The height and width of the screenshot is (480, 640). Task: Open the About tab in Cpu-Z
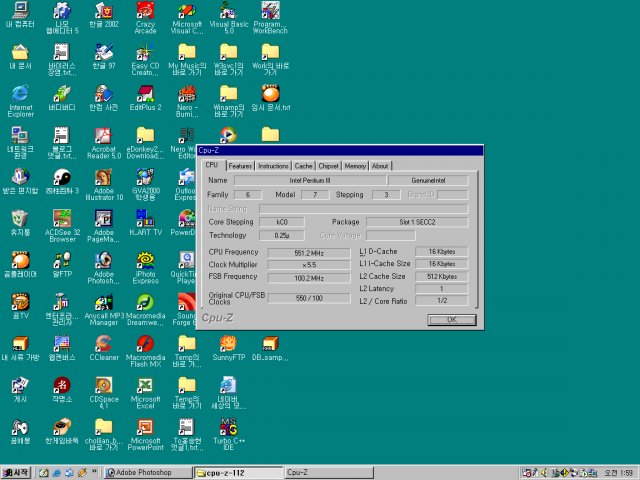[x=380, y=166]
